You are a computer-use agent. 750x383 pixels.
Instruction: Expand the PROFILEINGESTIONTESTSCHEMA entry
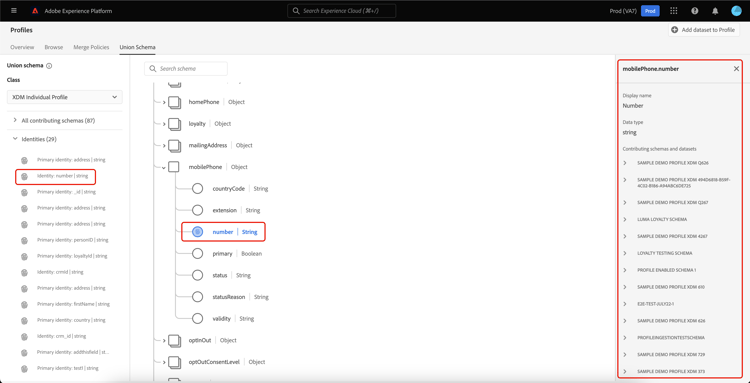[625, 338]
